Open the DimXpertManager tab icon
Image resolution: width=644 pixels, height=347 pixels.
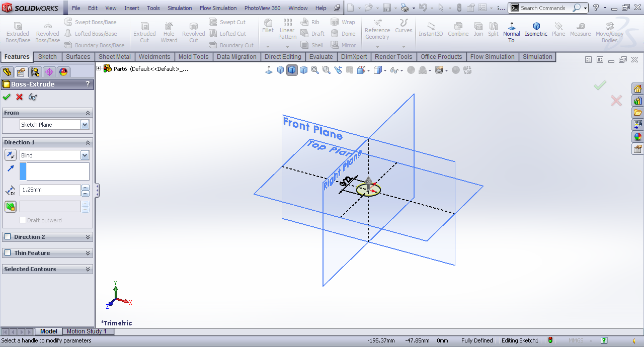pos(49,72)
